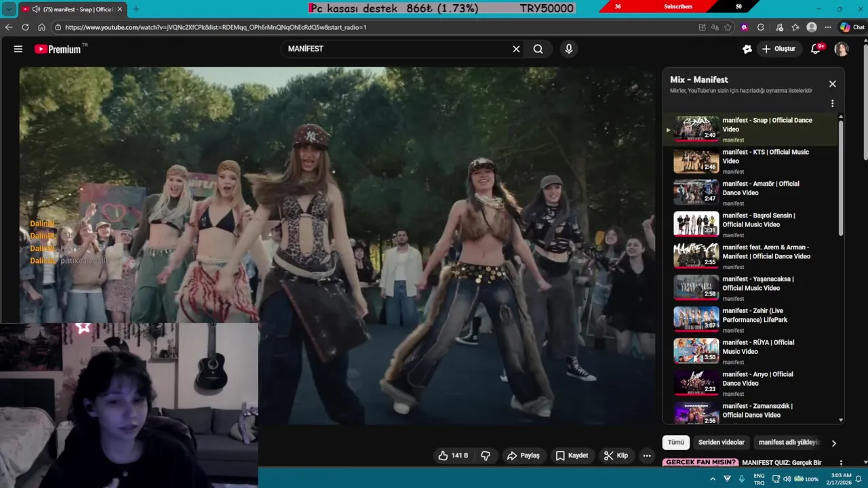This screenshot has width=868, height=488.
Task: Open manifest feat. Arem & Arman thumbnail
Action: 696,255
